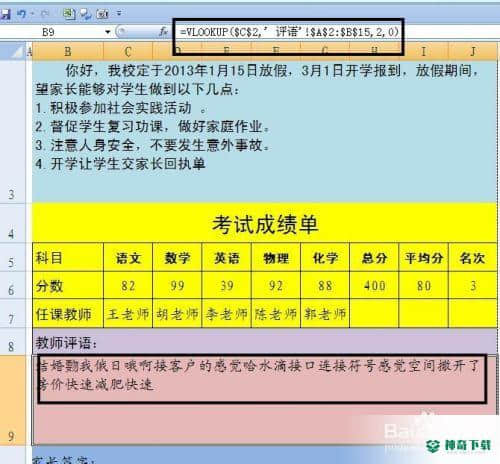The image size is (500, 464).
Task: Select the 王老师 teacher cell
Action: (128, 314)
